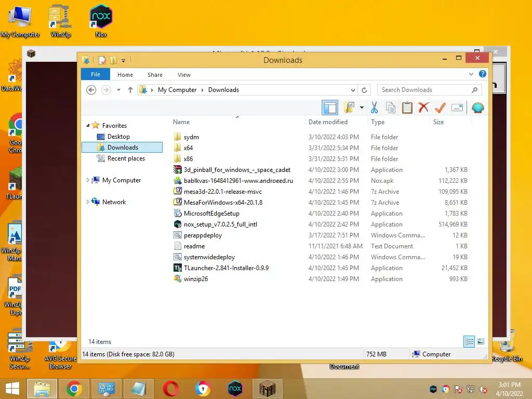Click the search magnifier icon

click(474, 90)
